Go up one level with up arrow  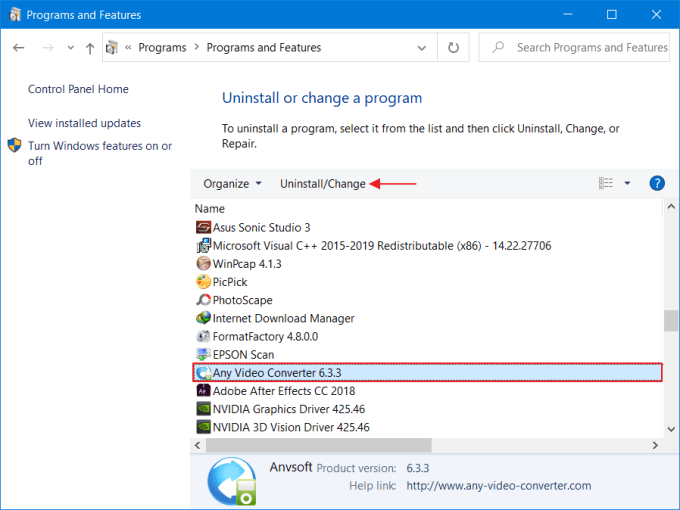(90, 48)
